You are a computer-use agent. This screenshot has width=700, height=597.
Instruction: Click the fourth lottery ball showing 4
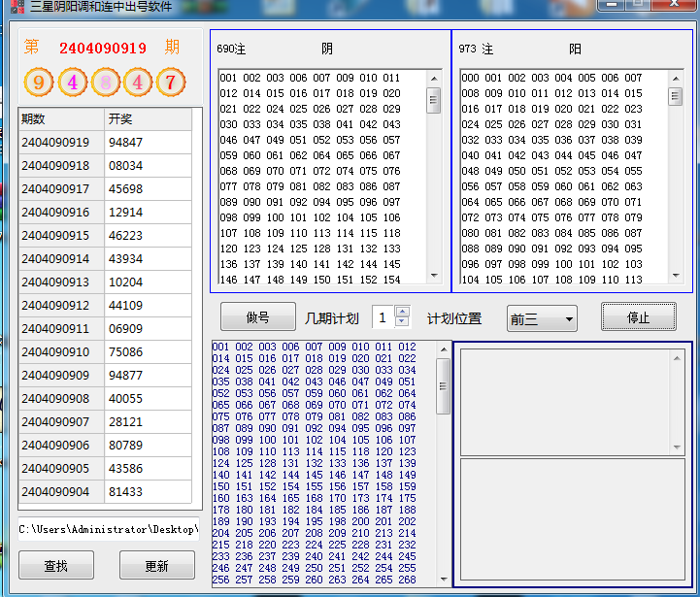(138, 83)
